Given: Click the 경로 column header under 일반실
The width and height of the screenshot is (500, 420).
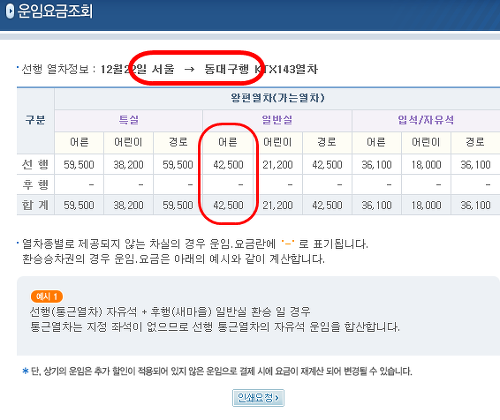Looking at the screenshot, I should coord(327,142).
